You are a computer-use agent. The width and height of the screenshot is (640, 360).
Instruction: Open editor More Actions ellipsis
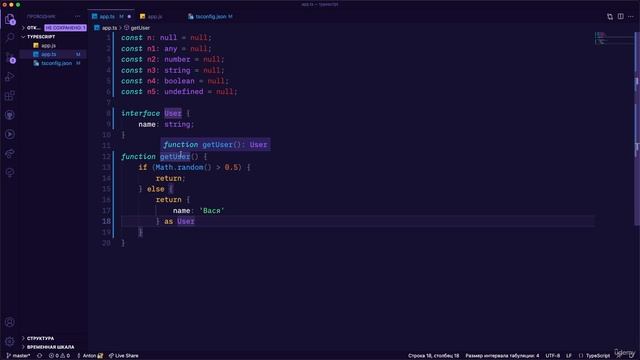[631, 17]
